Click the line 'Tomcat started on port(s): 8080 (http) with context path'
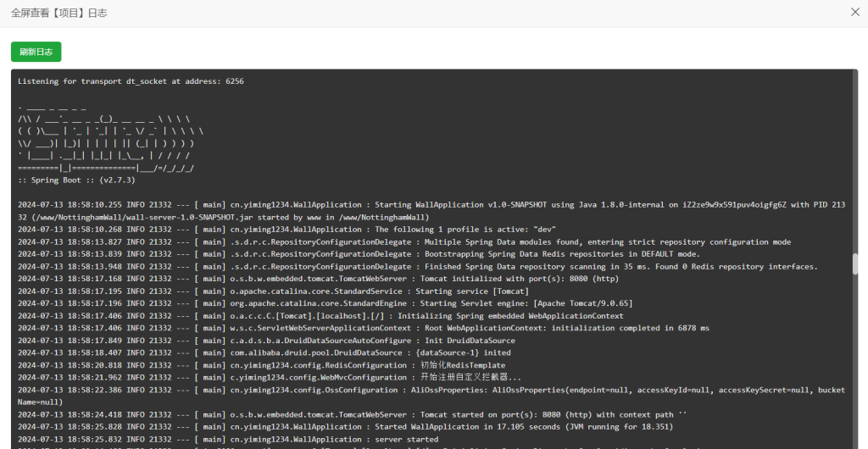Screen dimensions: 868x449 click(x=352, y=415)
